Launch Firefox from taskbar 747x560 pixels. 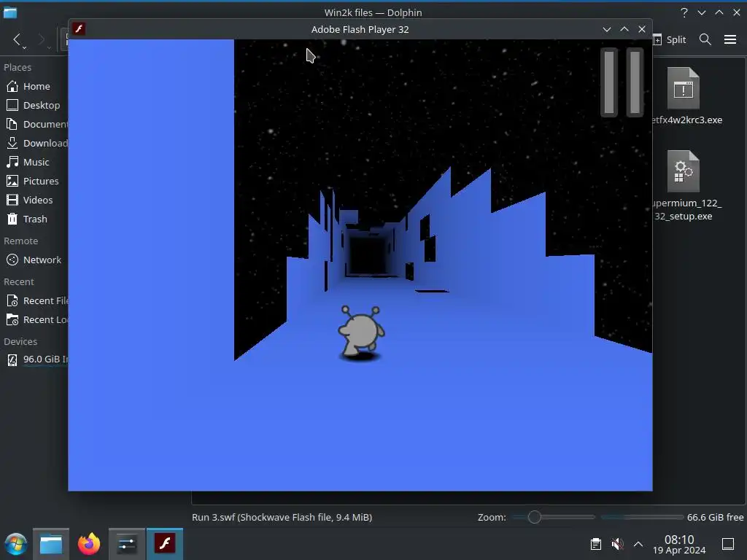pyautogui.click(x=89, y=544)
